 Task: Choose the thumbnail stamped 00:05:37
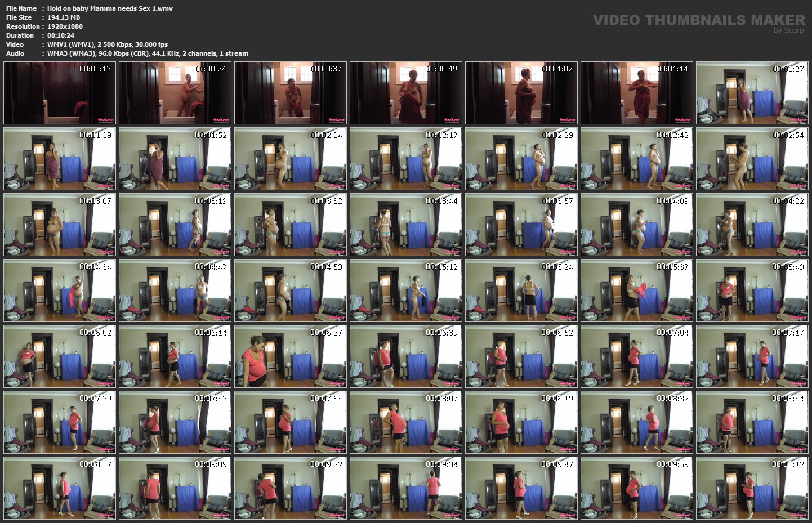[x=637, y=290]
